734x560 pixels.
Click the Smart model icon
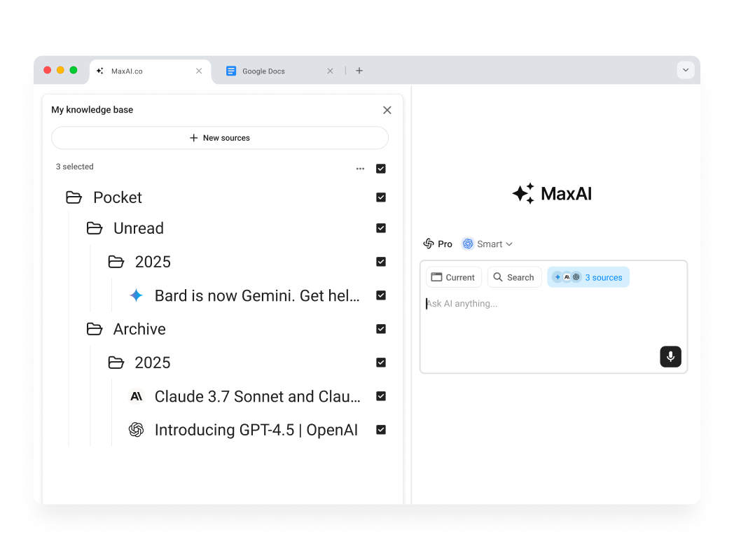(468, 244)
